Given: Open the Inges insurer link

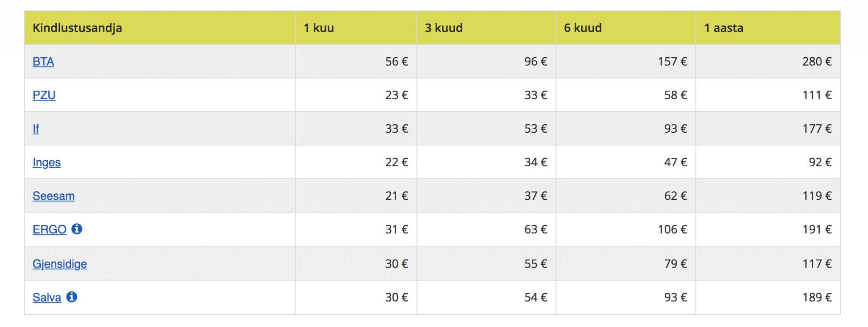Looking at the screenshot, I should 47,162.
